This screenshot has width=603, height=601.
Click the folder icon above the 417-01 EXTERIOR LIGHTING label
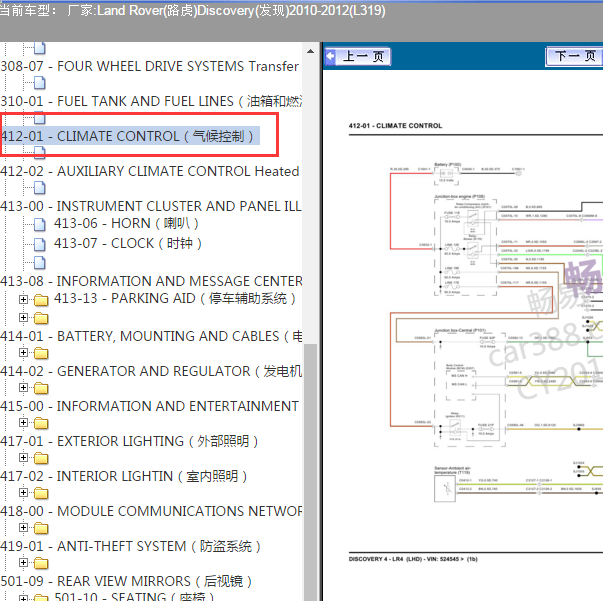(x=41, y=423)
